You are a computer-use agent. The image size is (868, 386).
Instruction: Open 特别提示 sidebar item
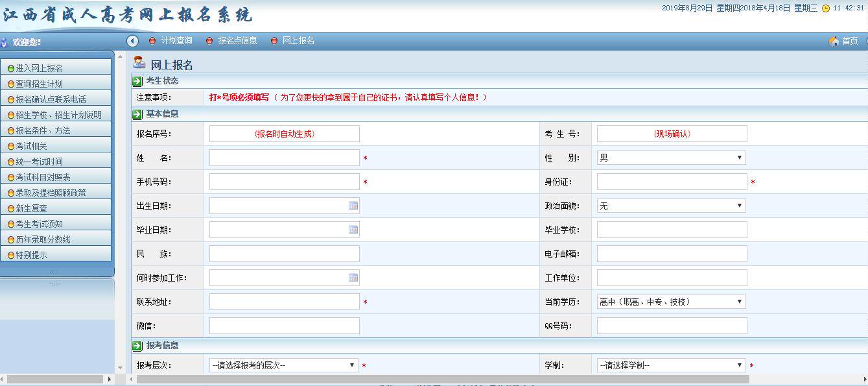(56, 254)
